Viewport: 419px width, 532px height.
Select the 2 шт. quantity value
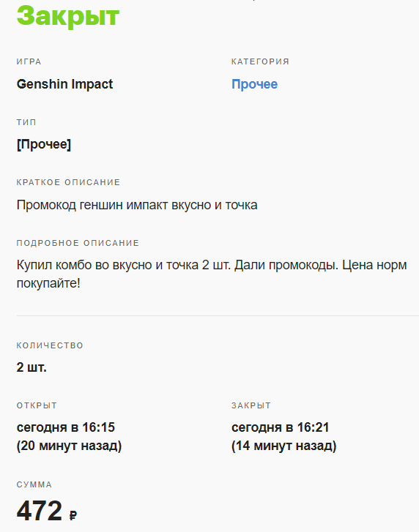click(x=31, y=367)
